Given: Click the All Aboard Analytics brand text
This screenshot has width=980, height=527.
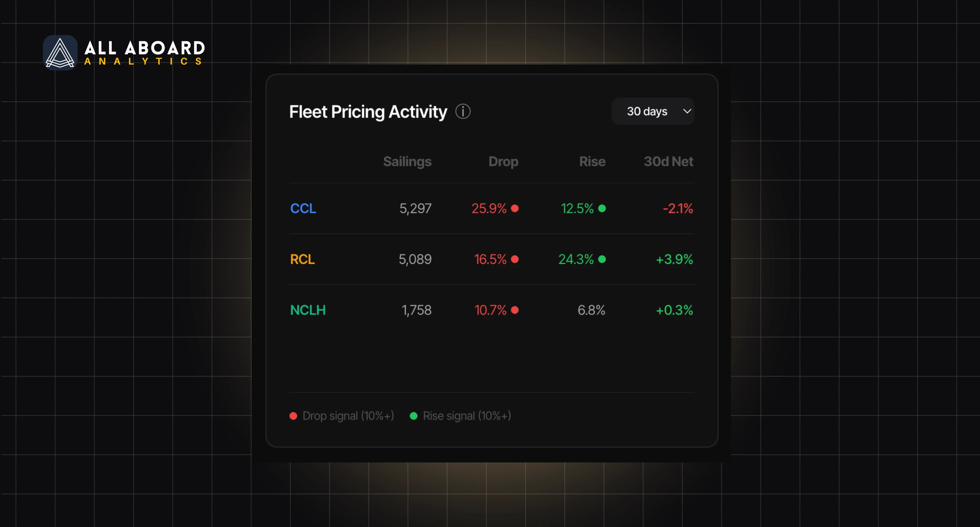Looking at the screenshot, I should pos(145,53).
